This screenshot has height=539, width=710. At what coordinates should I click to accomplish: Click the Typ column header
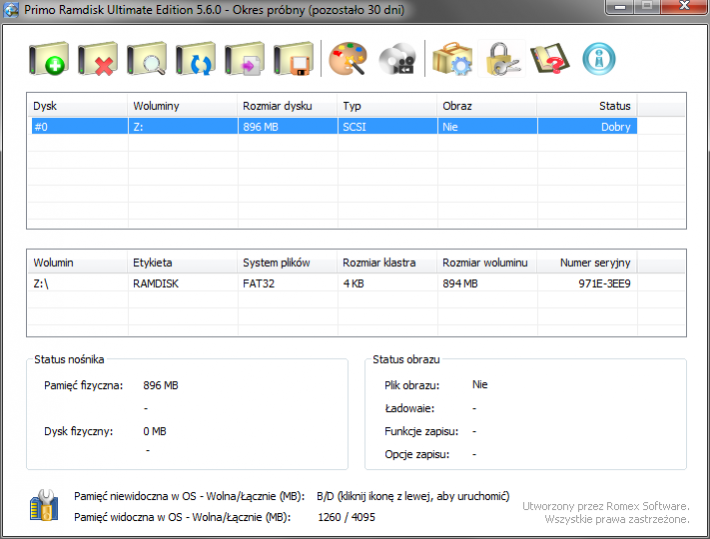[387, 106]
